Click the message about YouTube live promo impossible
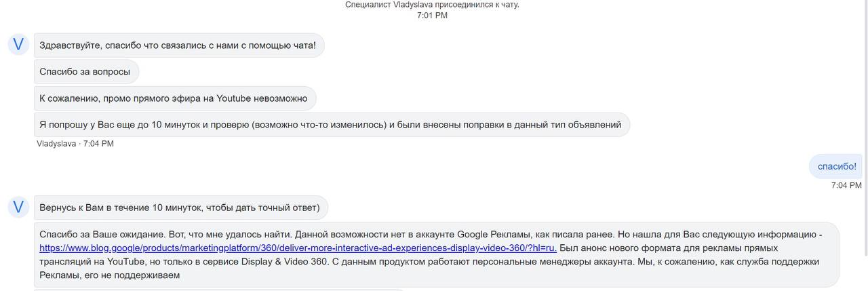This screenshot has height=291, width=868. click(x=175, y=98)
